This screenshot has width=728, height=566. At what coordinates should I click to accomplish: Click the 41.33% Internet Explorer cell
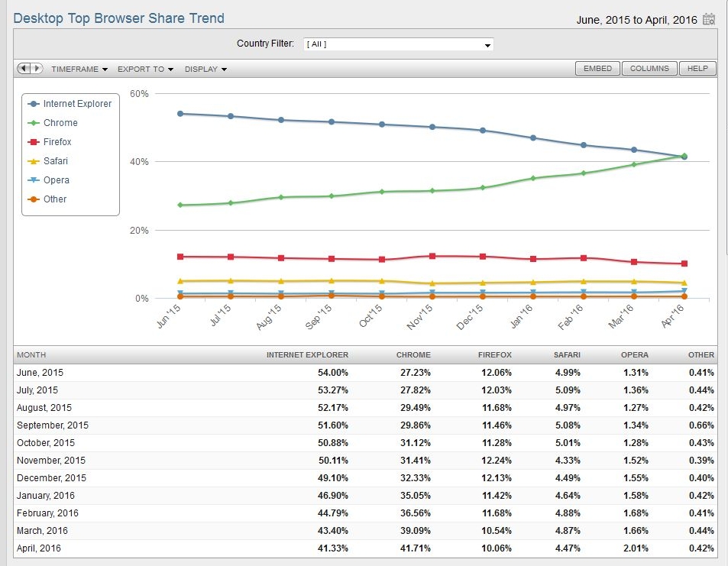click(x=333, y=548)
